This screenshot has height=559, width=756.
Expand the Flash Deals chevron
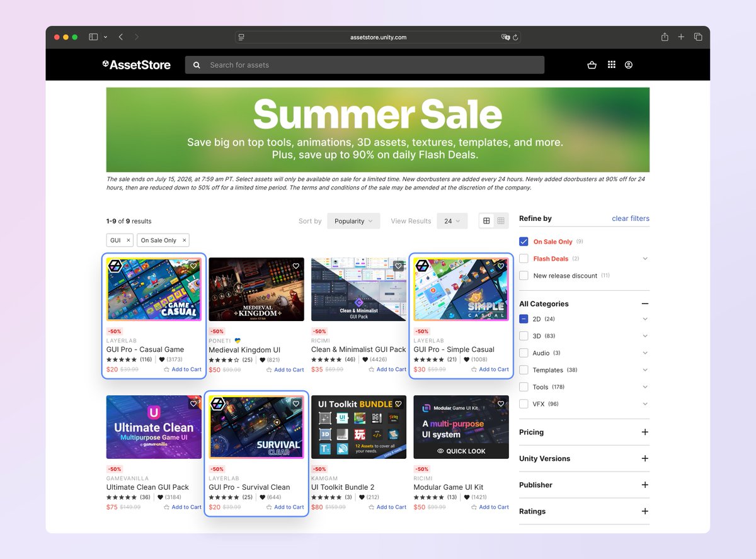pyautogui.click(x=645, y=259)
